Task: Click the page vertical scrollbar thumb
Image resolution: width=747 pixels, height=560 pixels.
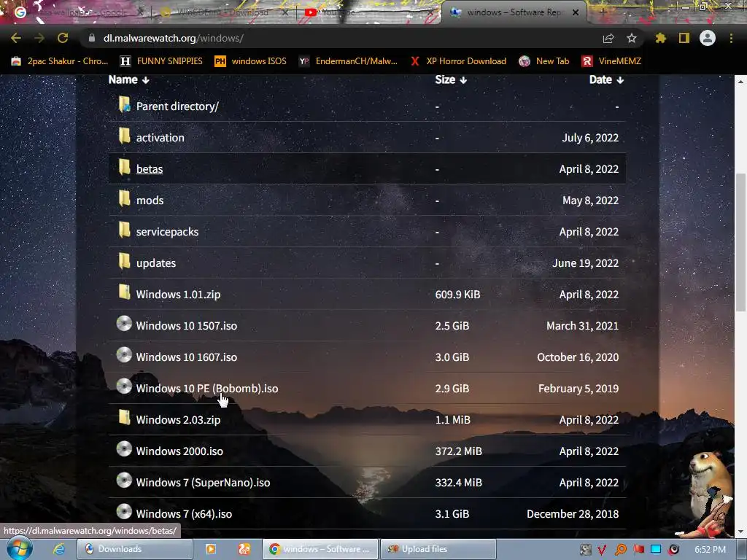Action: click(740, 243)
